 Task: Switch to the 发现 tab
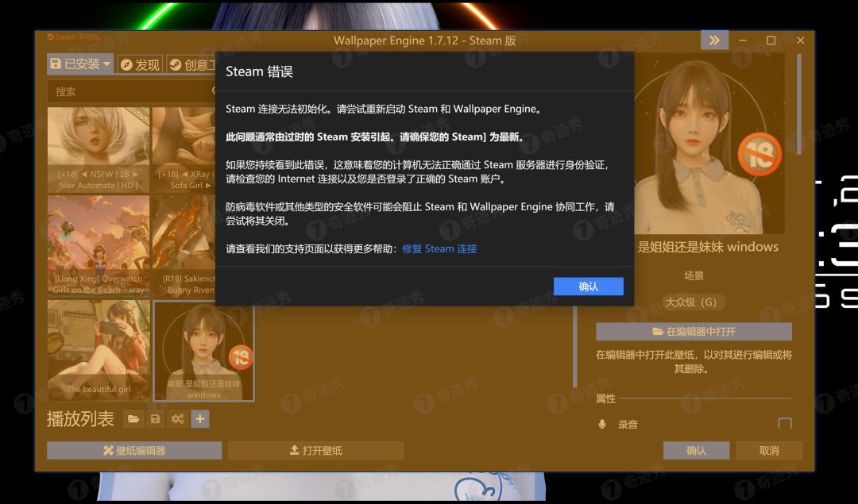(141, 65)
